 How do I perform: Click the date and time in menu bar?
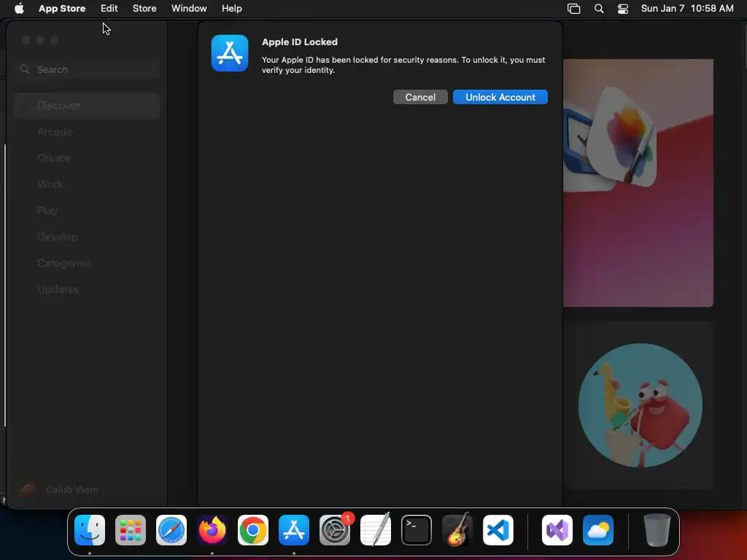pos(687,8)
